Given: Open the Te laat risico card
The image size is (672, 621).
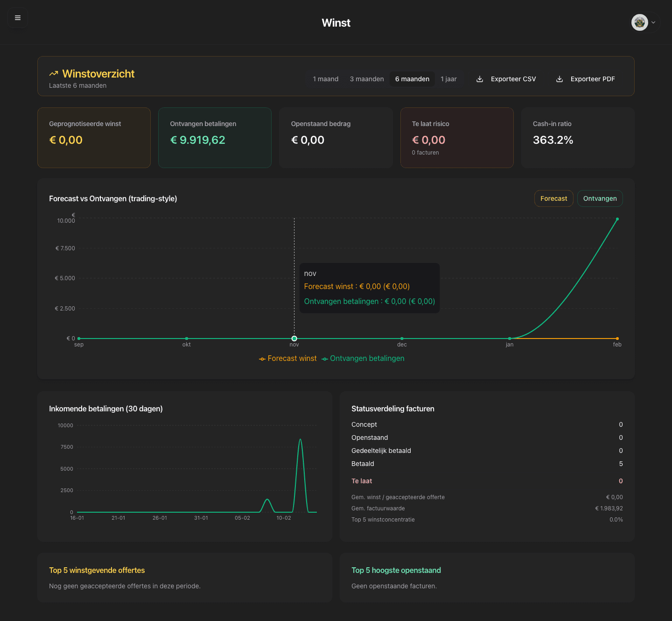Looking at the screenshot, I should 457,138.
